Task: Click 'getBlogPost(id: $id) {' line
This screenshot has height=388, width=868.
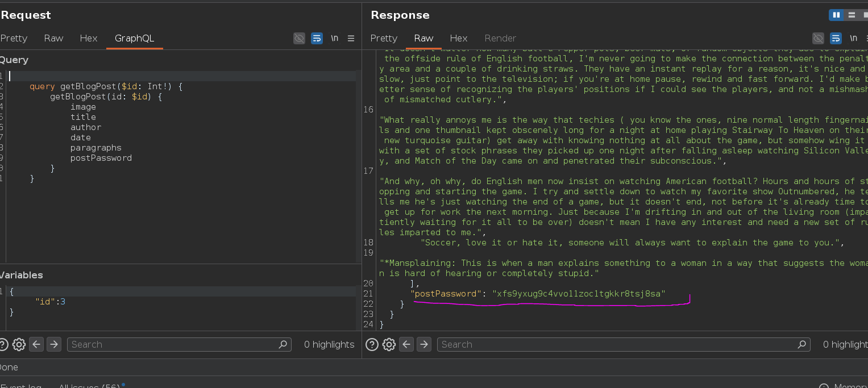Action: 106,97
